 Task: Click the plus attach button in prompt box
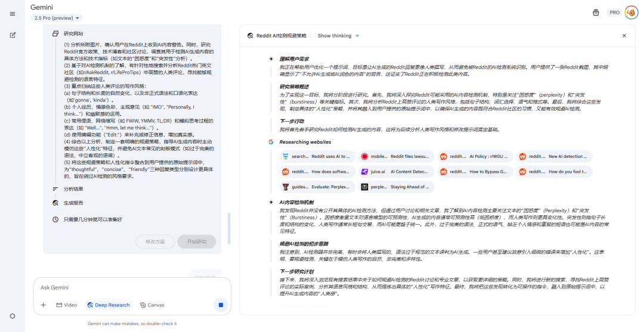click(43, 305)
